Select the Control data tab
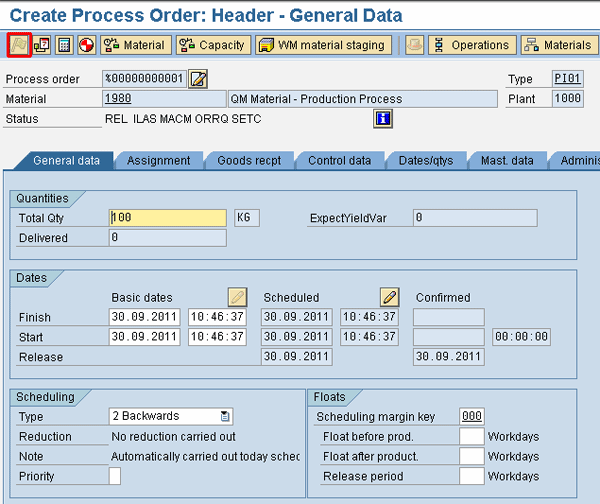 tap(339, 161)
